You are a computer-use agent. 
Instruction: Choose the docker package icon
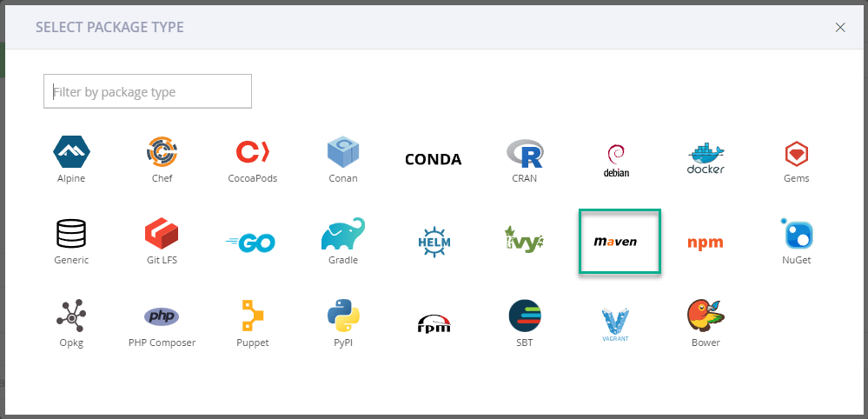click(706, 159)
